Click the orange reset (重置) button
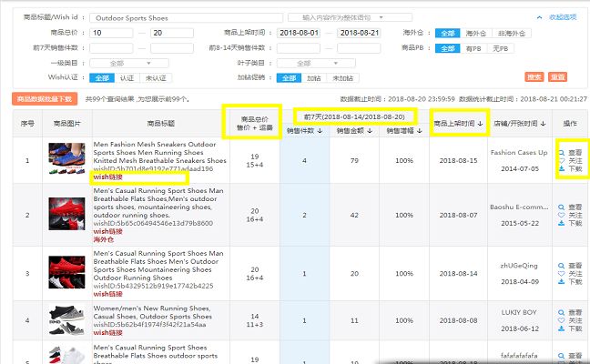Screen dimensions: 590x364 (x=557, y=77)
